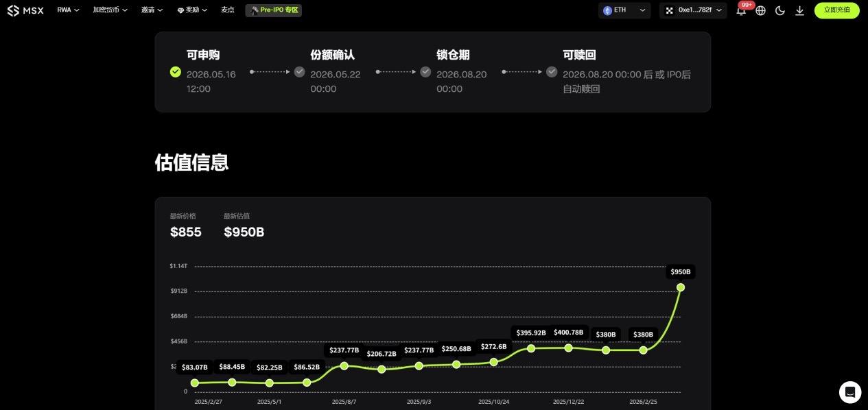Click the download icon in the header
868x410 pixels.
click(799, 10)
